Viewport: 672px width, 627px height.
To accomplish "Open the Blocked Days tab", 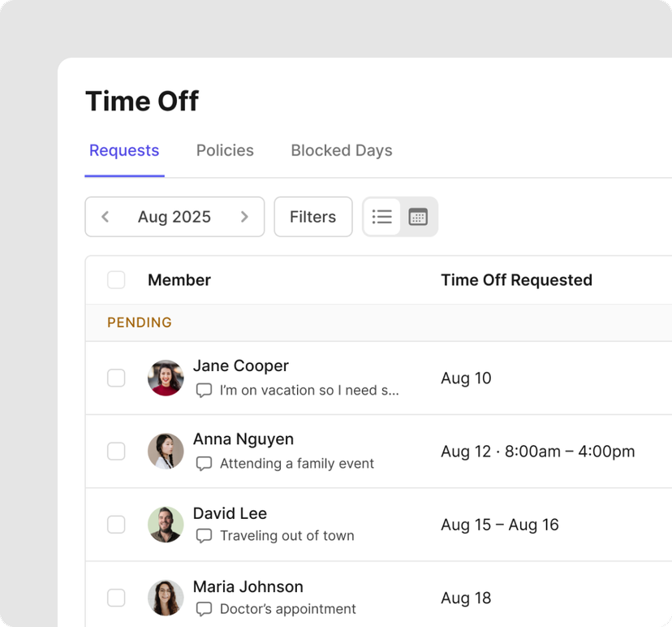I will [341, 150].
